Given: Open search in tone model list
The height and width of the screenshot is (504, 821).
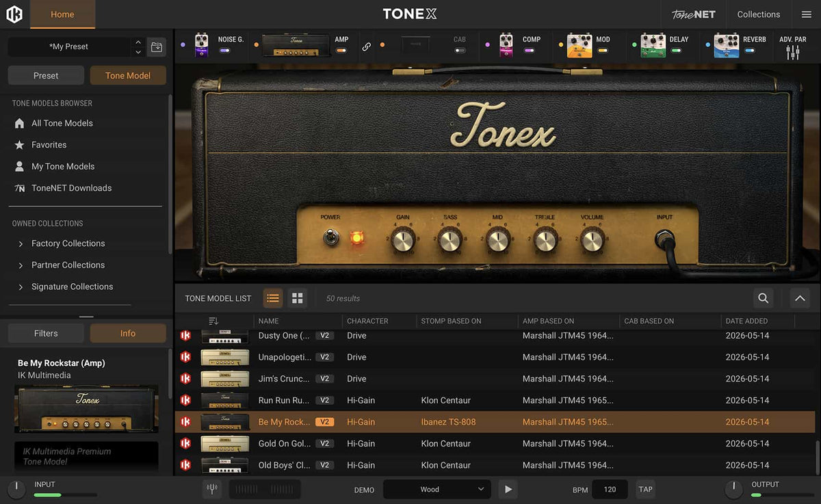Looking at the screenshot, I should click(763, 298).
